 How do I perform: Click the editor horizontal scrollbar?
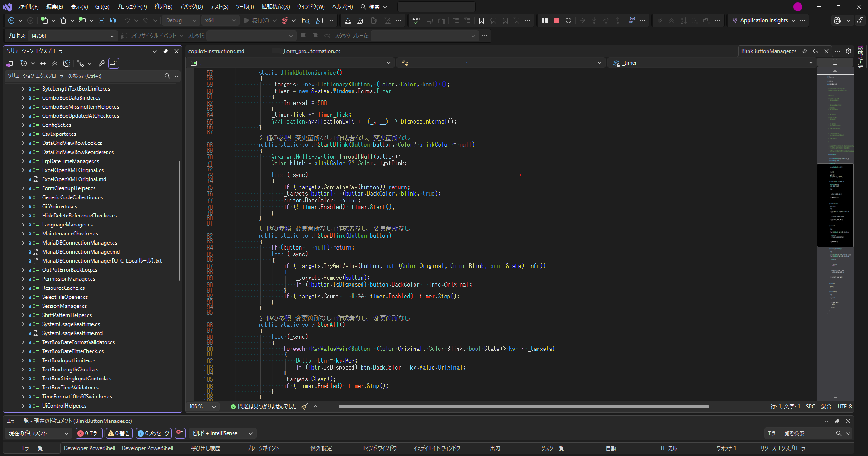(523, 407)
